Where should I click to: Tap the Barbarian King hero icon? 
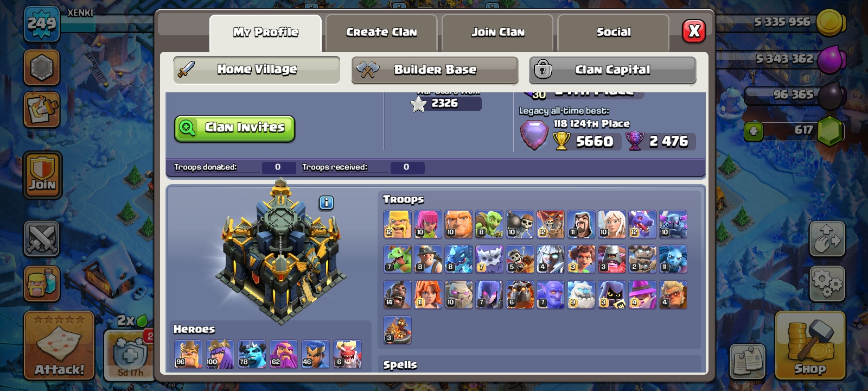coord(188,354)
